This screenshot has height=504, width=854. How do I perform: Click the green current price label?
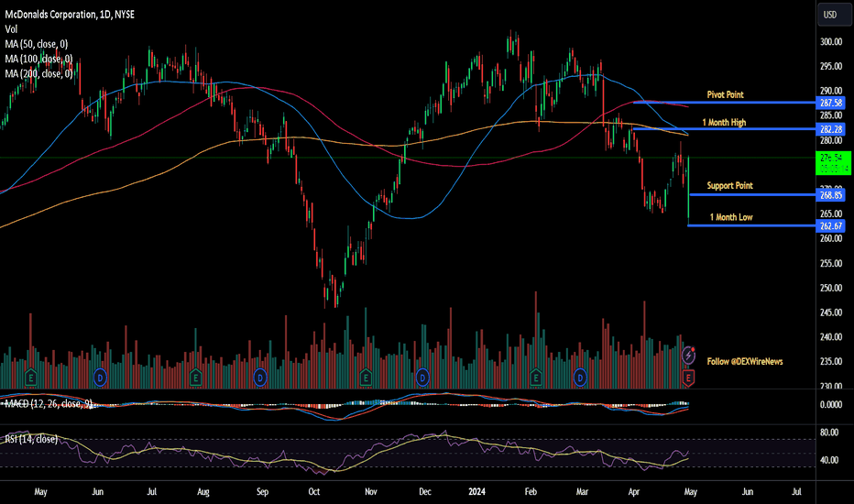pyautogui.click(x=833, y=163)
